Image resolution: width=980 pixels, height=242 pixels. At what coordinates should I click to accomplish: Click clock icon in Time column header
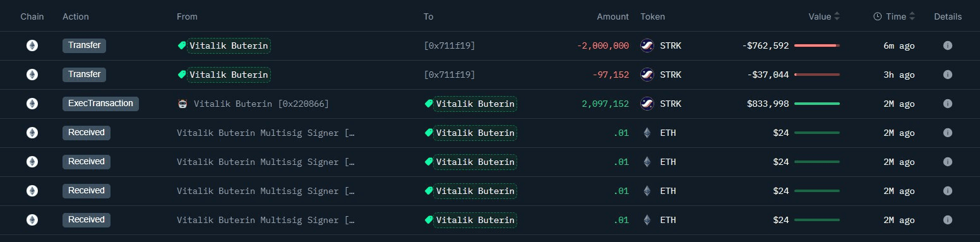(x=877, y=17)
